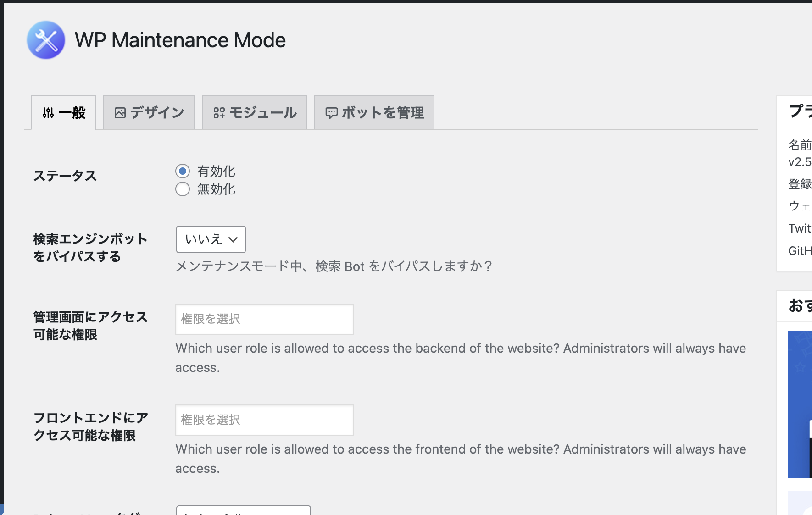Select the 無効化 radio button
Viewport: 812px width, 515px height.
click(x=183, y=189)
